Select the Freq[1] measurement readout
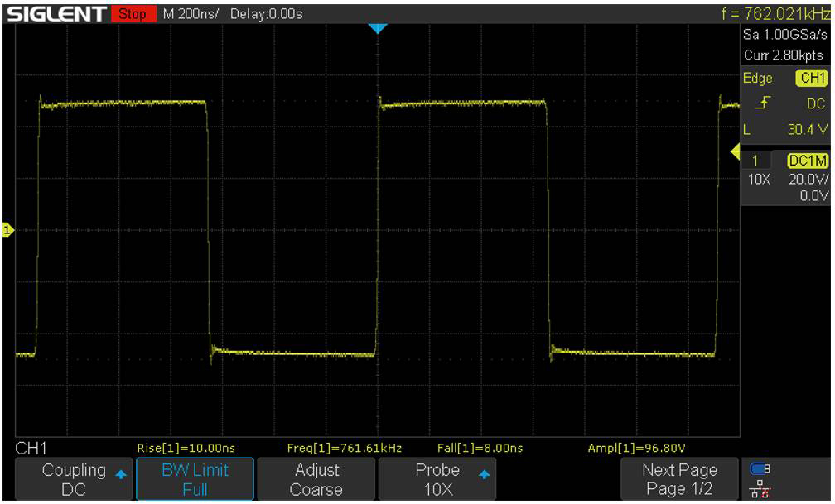835x504 pixels. 344,448
